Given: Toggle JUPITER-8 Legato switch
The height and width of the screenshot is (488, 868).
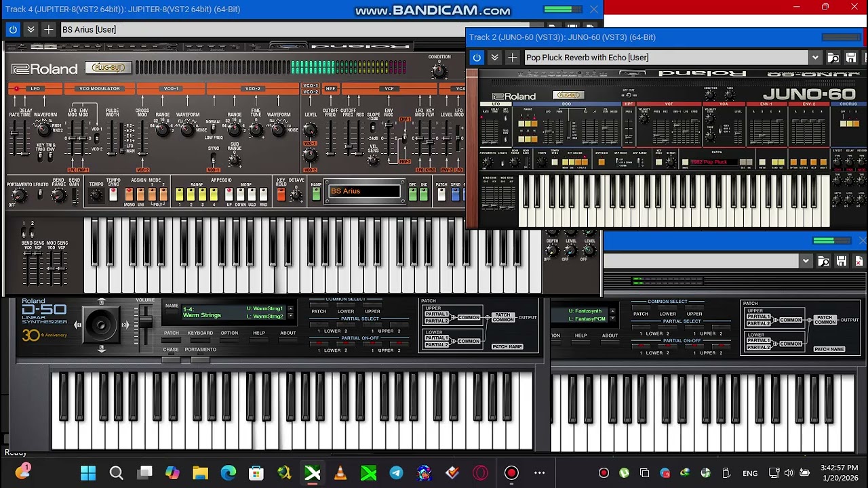Looking at the screenshot, I should point(40,195).
